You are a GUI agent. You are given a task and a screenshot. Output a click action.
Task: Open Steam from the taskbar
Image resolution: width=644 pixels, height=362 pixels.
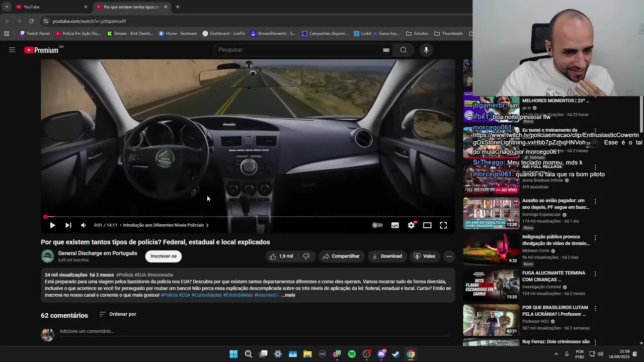(x=396, y=354)
